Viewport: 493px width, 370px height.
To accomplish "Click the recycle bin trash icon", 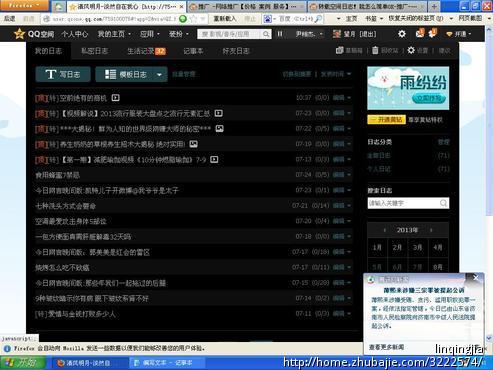I will (375, 50).
